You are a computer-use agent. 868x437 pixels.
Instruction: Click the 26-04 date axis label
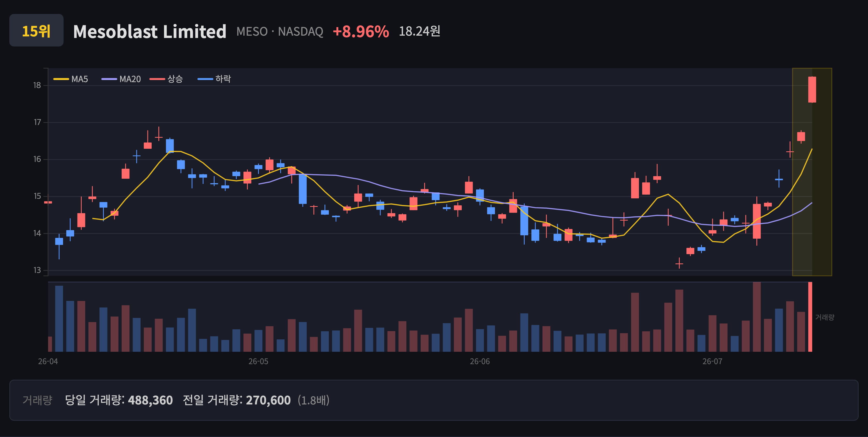pos(48,361)
